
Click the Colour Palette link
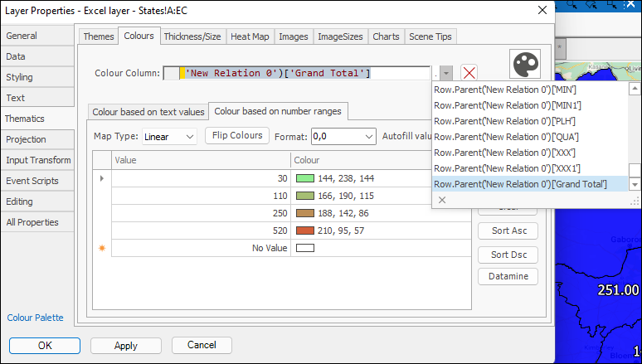click(35, 318)
